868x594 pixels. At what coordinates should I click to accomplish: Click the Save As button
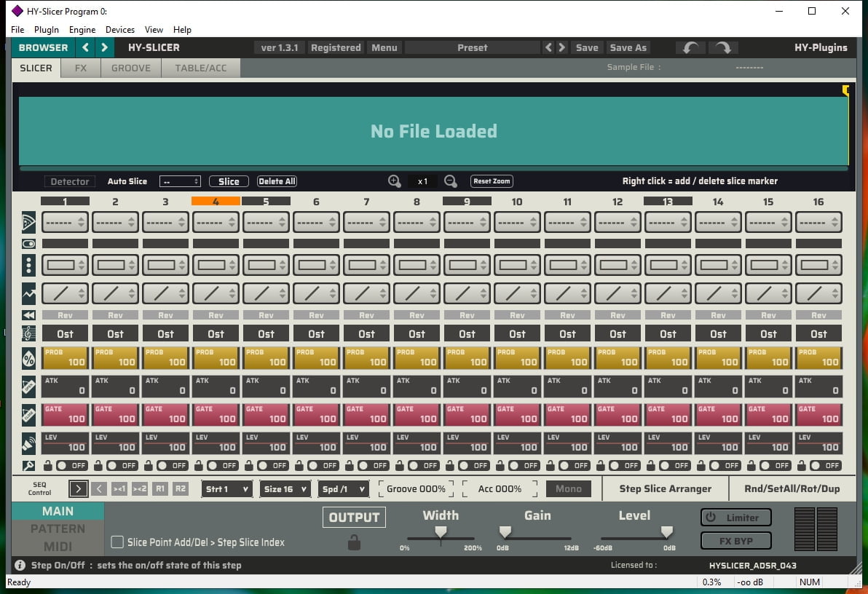tap(628, 47)
